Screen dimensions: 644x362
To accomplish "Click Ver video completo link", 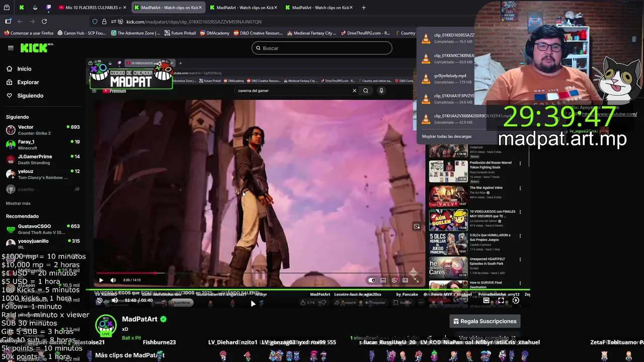I will click(487, 338).
